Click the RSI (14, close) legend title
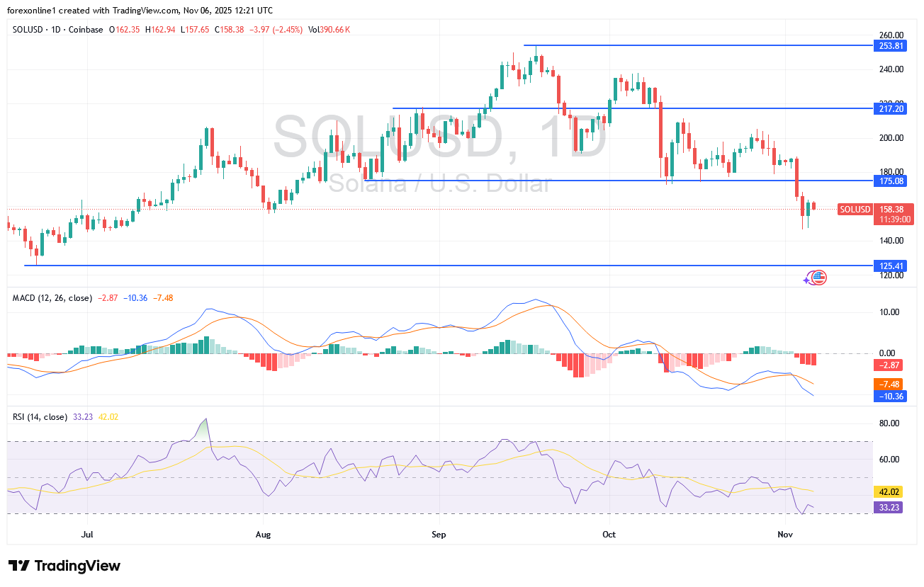The height and width of the screenshot is (587, 924). (40, 417)
